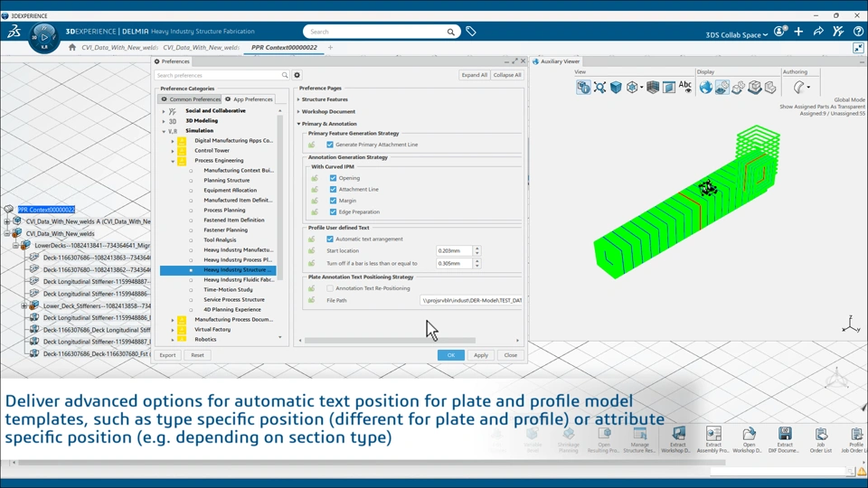Uncheck Generate Primary Attachment Line

point(330,145)
